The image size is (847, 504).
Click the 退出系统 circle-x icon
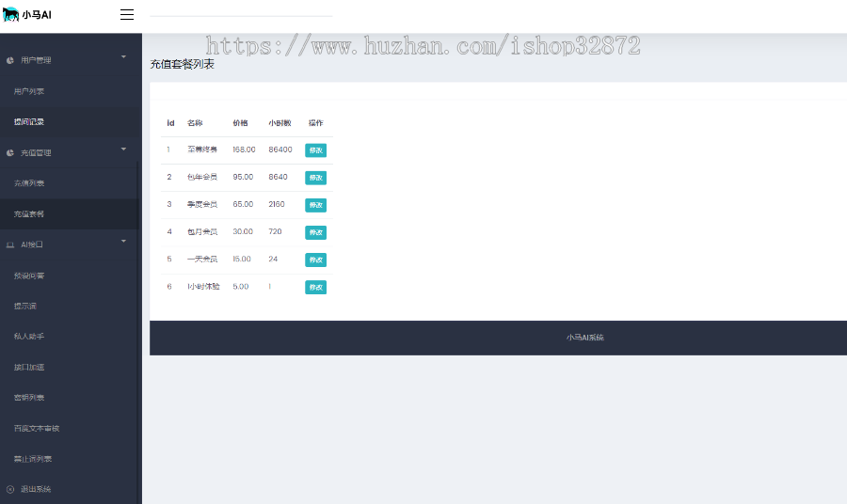pos(10,490)
